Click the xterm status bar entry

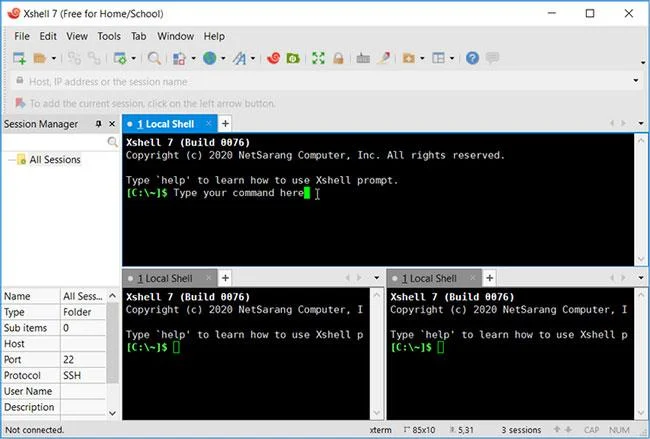point(380,430)
